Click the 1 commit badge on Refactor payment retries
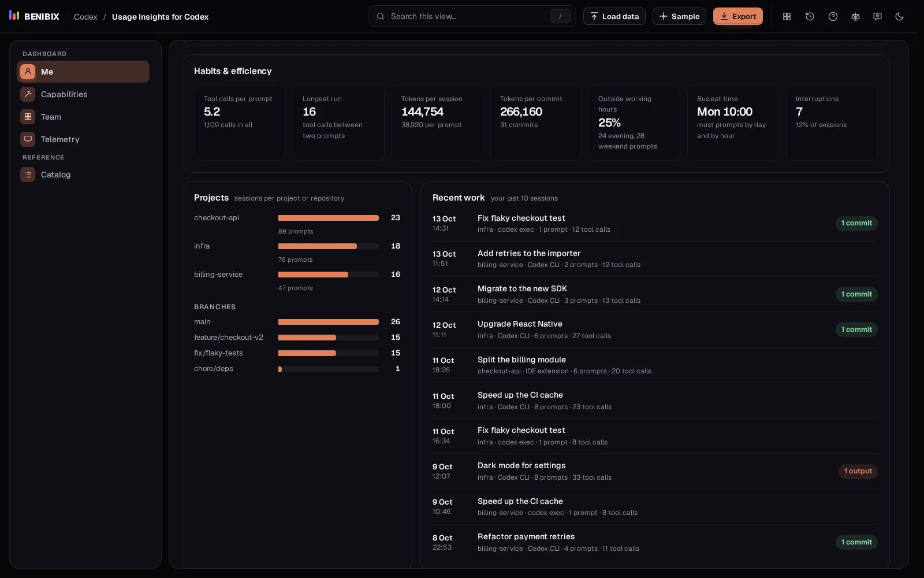The width and height of the screenshot is (924, 578). click(x=856, y=542)
